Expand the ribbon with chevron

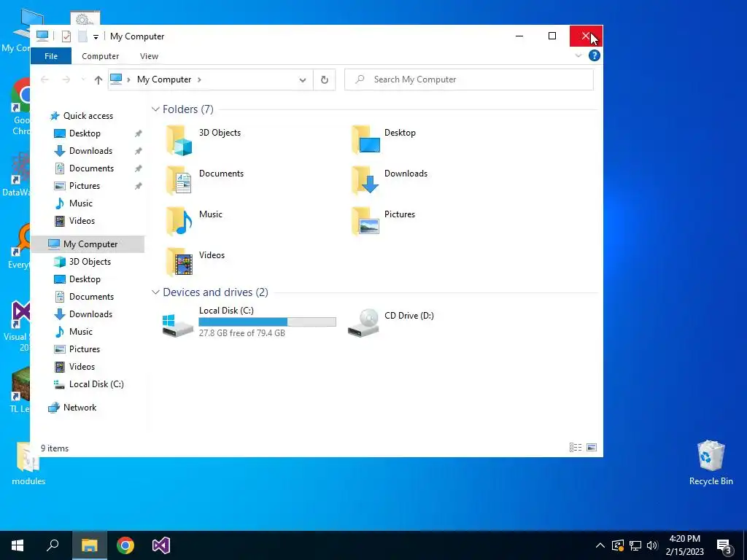tap(578, 55)
